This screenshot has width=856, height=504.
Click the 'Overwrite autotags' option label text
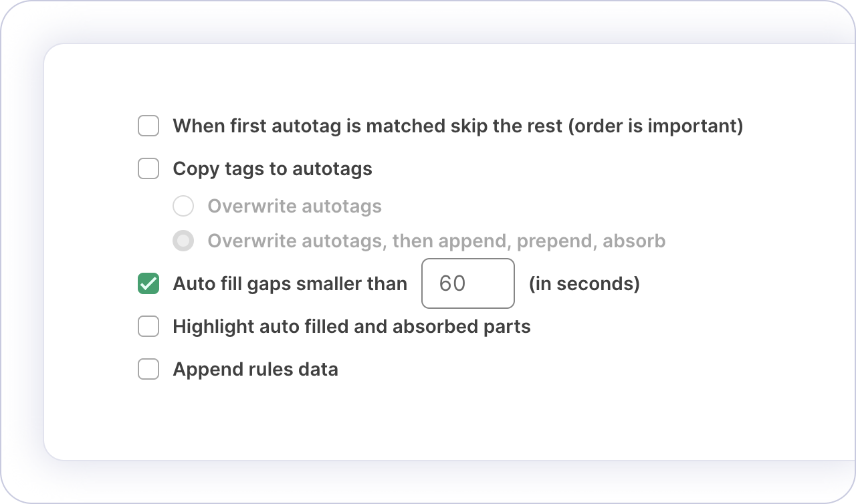[294, 206]
